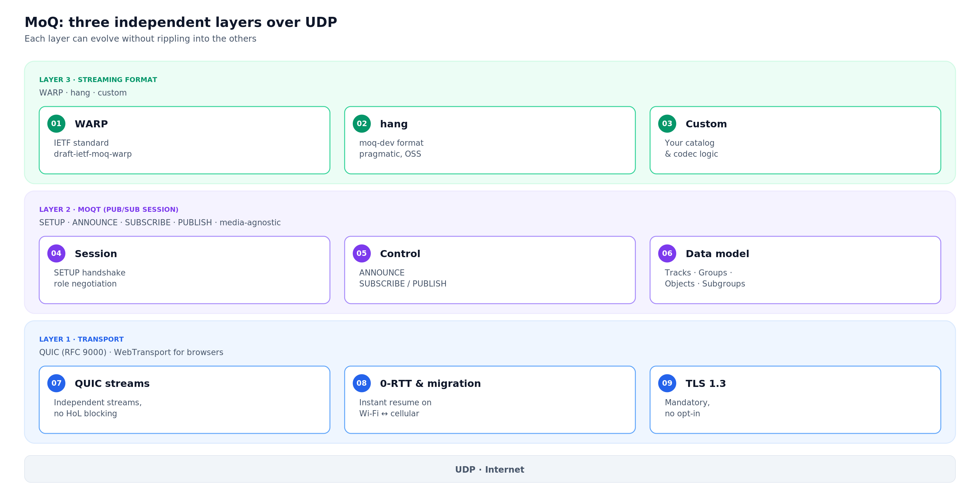Select the Custom streaming format card
Viewport: 980px width, 502px height.
[795, 140]
